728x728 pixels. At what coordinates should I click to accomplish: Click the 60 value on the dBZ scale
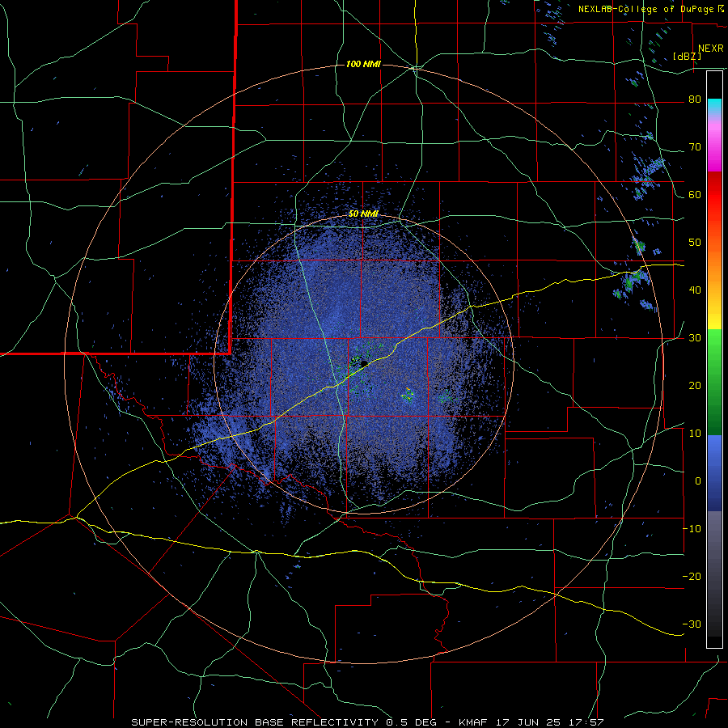(x=695, y=194)
